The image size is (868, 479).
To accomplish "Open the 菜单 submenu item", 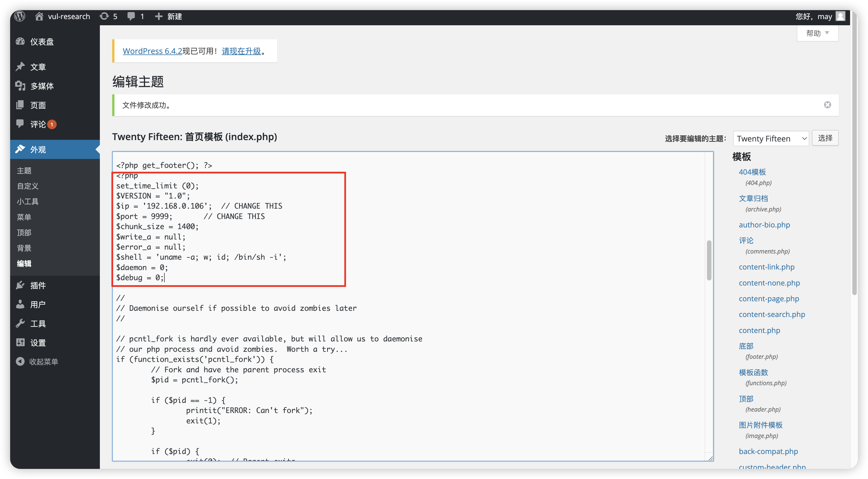I will click(x=24, y=217).
